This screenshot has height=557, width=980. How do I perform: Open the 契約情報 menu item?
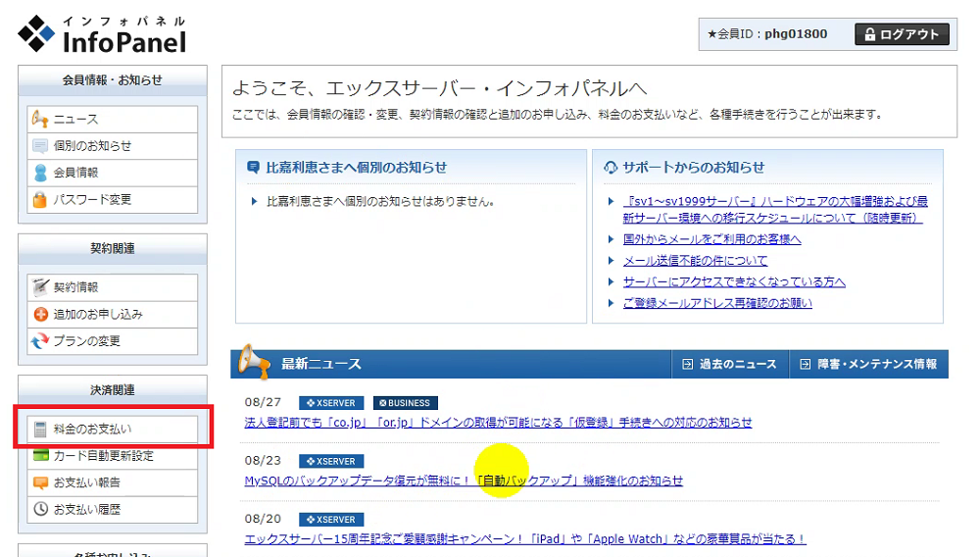(113, 287)
